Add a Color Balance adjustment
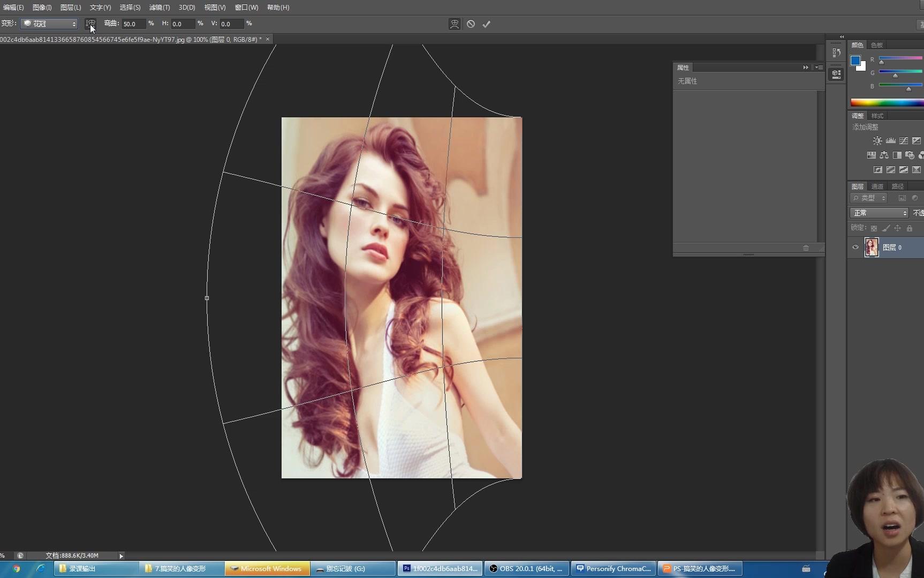Screen dimensions: 924x578 tap(884, 155)
